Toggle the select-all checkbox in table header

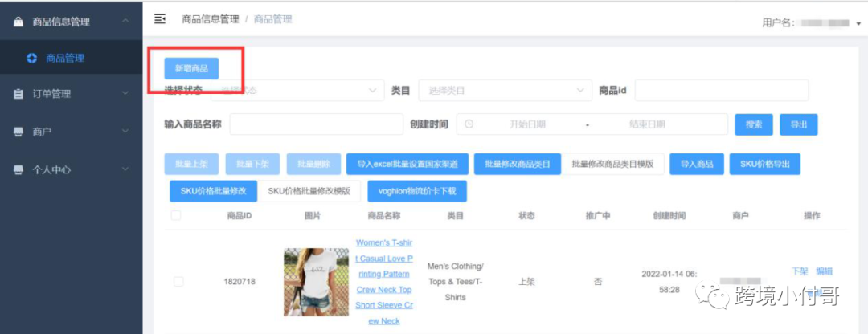tap(176, 215)
